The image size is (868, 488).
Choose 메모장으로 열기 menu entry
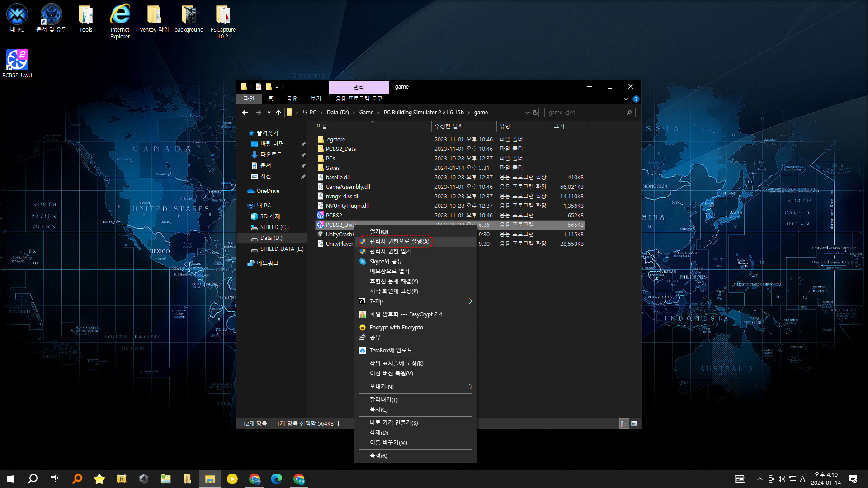tap(415, 271)
